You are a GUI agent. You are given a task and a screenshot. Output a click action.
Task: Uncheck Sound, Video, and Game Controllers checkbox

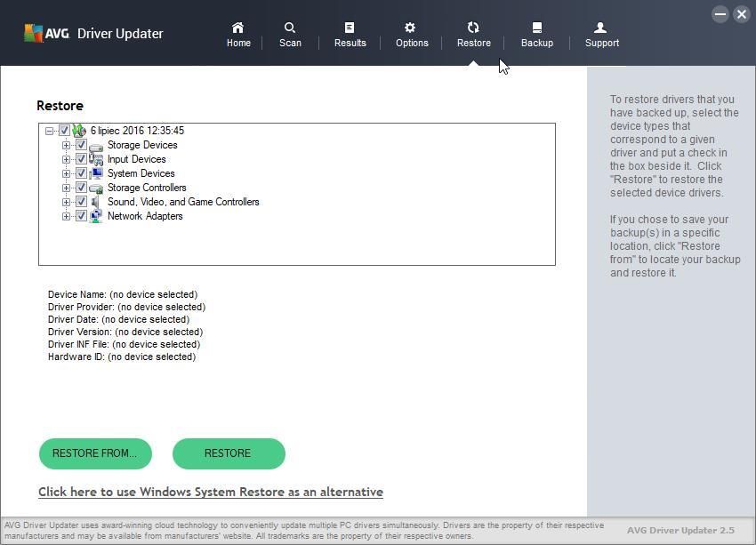(x=81, y=202)
